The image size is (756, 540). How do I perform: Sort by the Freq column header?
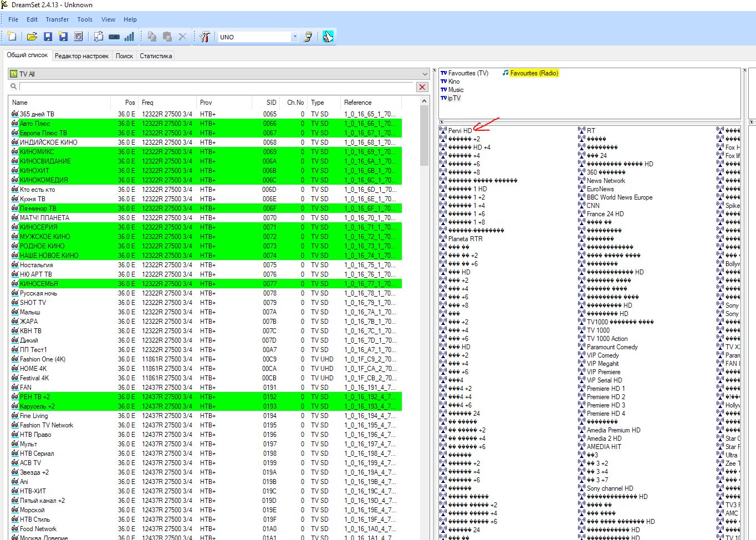pyautogui.click(x=167, y=103)
